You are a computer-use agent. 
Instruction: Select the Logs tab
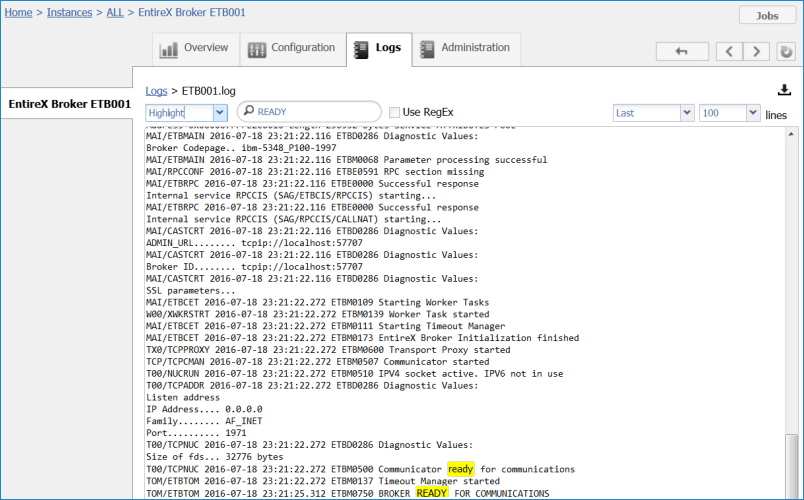coord(379,49)
